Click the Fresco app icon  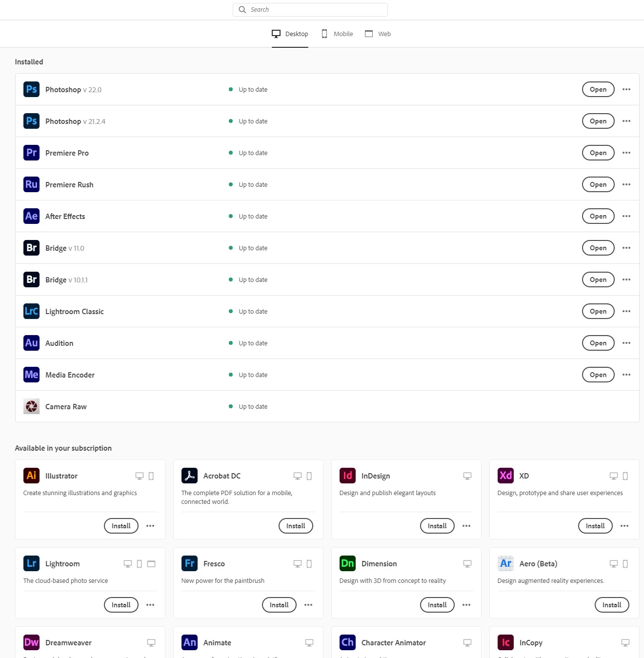189,563
